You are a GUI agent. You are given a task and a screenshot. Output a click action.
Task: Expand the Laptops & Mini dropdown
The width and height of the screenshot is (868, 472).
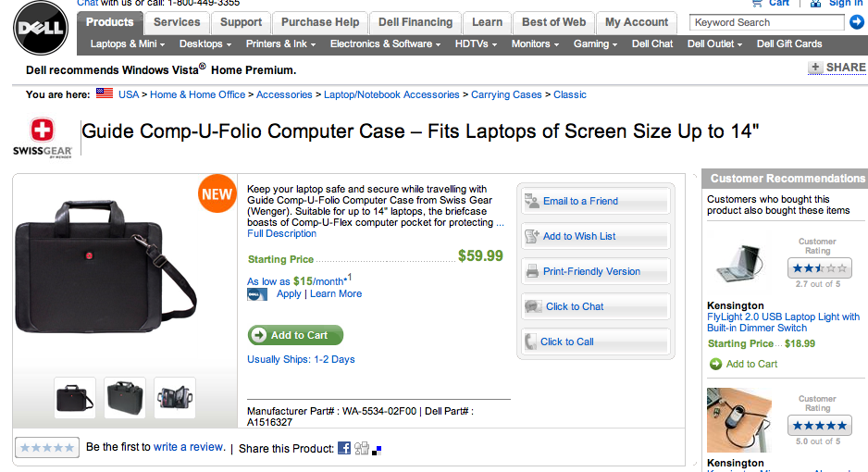(128, 43)
